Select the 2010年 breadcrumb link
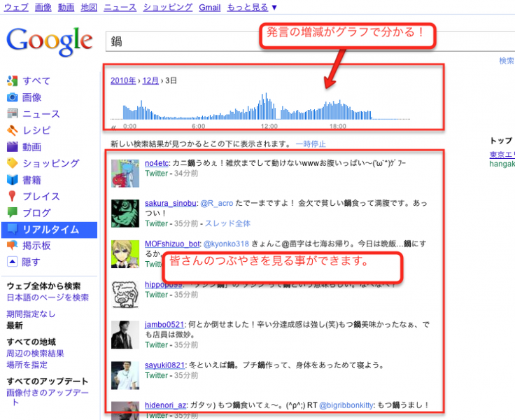Viewport: 515px width, 420px height. coord(123,80)
